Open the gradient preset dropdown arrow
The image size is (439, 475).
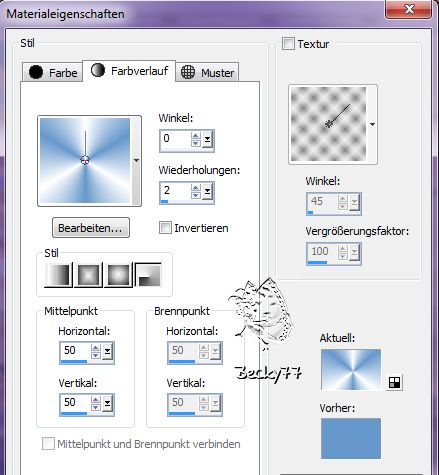point(136,161)
